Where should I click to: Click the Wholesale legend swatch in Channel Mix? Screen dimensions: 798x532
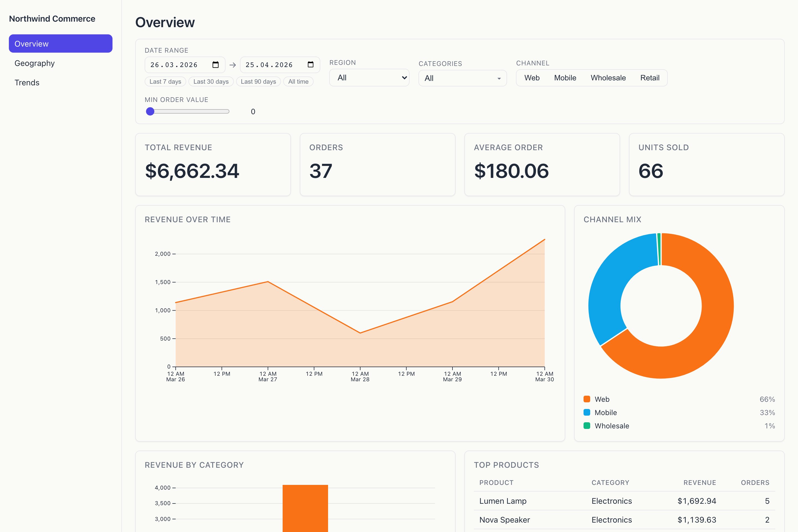click(587, 426)
